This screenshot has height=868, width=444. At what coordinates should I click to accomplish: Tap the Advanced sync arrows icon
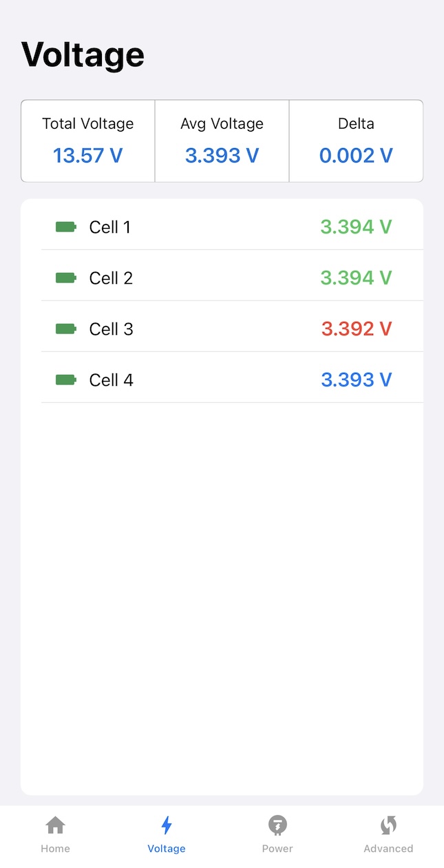click(388, 825)
